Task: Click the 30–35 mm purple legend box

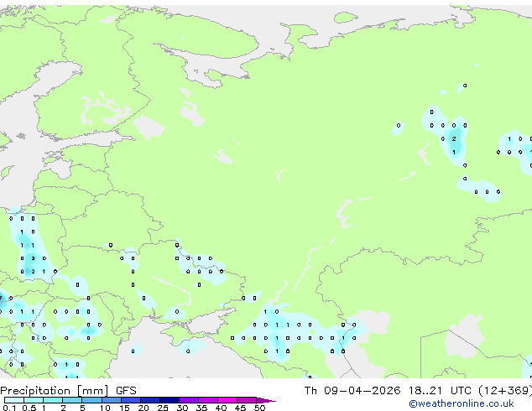Action: (x=189, y=400)
